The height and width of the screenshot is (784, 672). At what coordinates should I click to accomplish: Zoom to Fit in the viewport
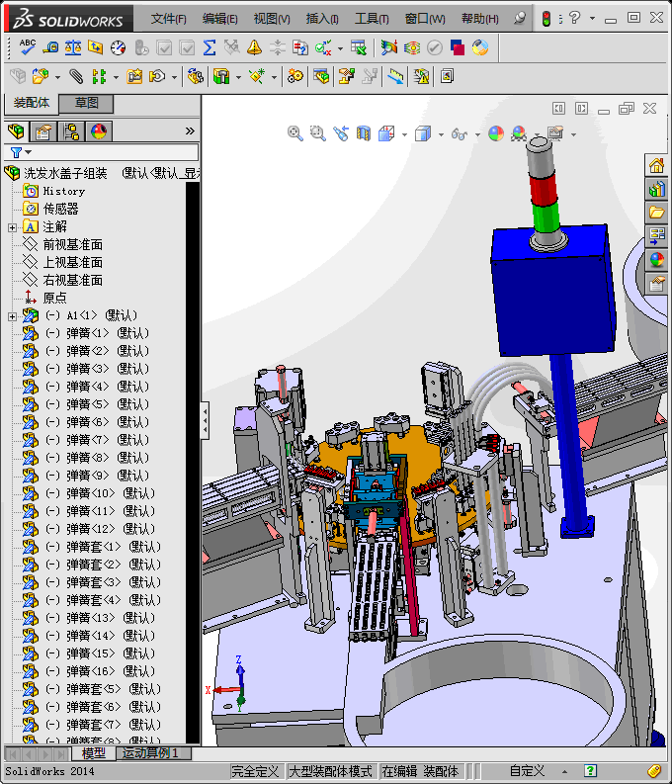294,133
